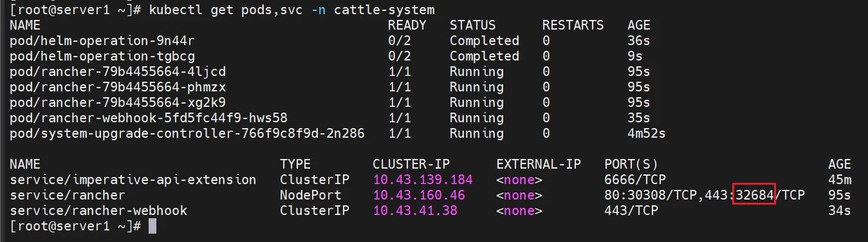
Task: Click the EXTERNAL-IP column header
Action: 539,164
